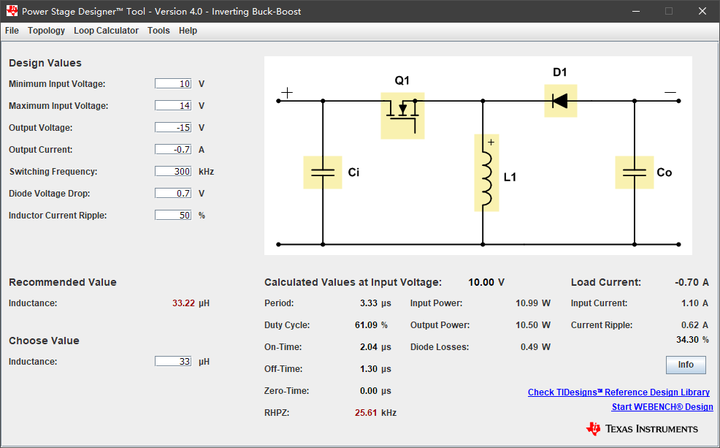This screenshot has width=720, height=448.
Task: Click the Info button
Action: (x=686, y=365)
